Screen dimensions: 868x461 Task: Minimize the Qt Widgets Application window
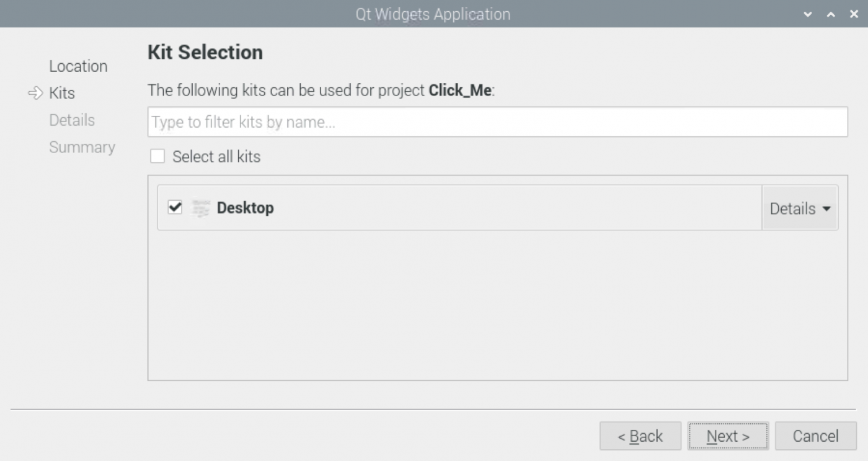click(x=807, y=14)
